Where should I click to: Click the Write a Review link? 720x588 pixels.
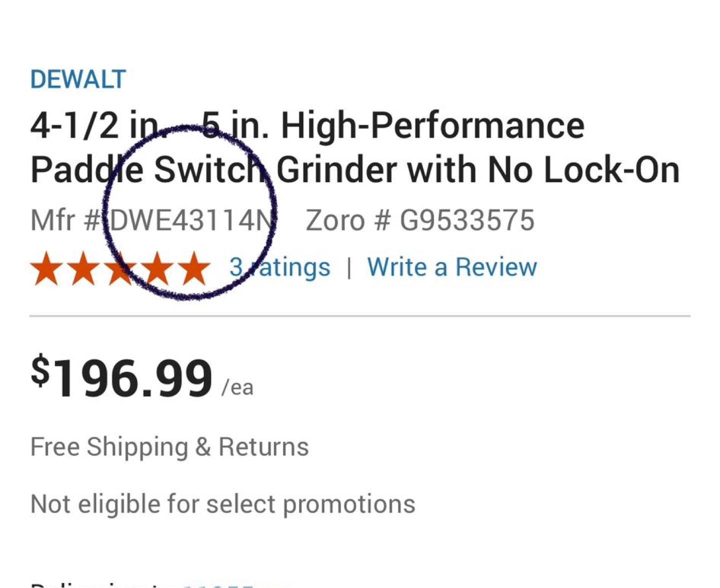tap(452, 267)
